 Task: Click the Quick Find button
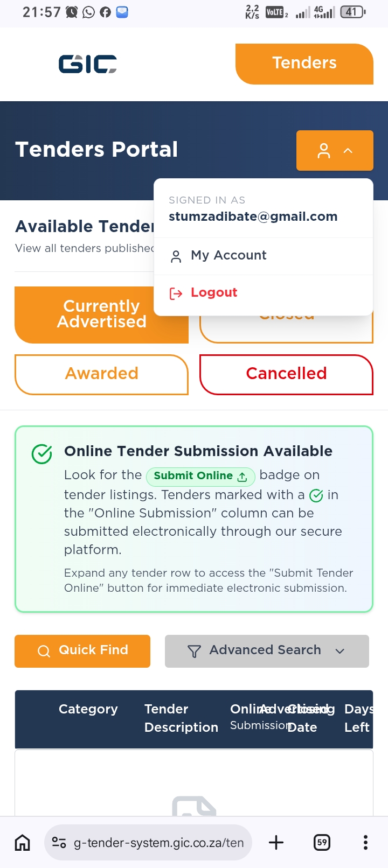(x=82, y=651)
